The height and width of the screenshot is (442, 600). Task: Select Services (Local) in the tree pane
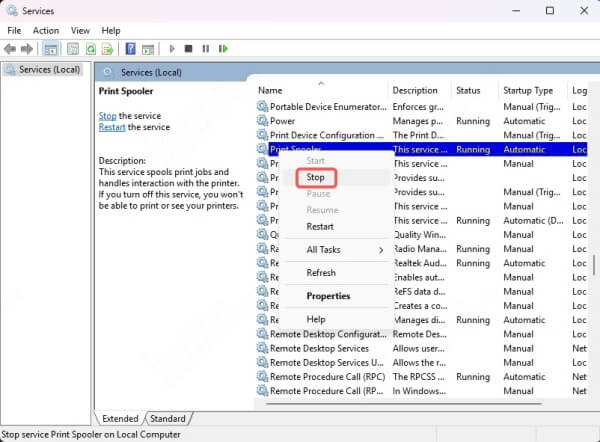(x=49, y=70)
